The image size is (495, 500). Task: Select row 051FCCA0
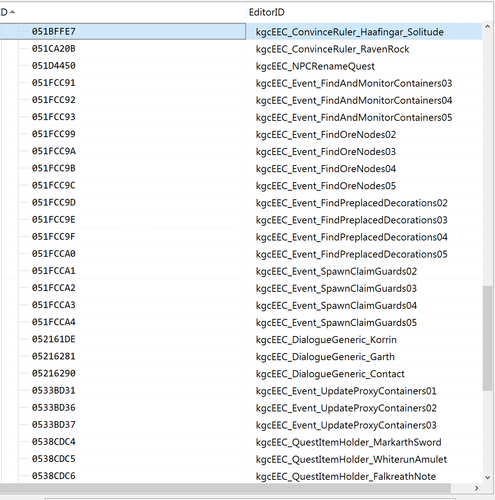pyautogui.click(x=54, y=254)
